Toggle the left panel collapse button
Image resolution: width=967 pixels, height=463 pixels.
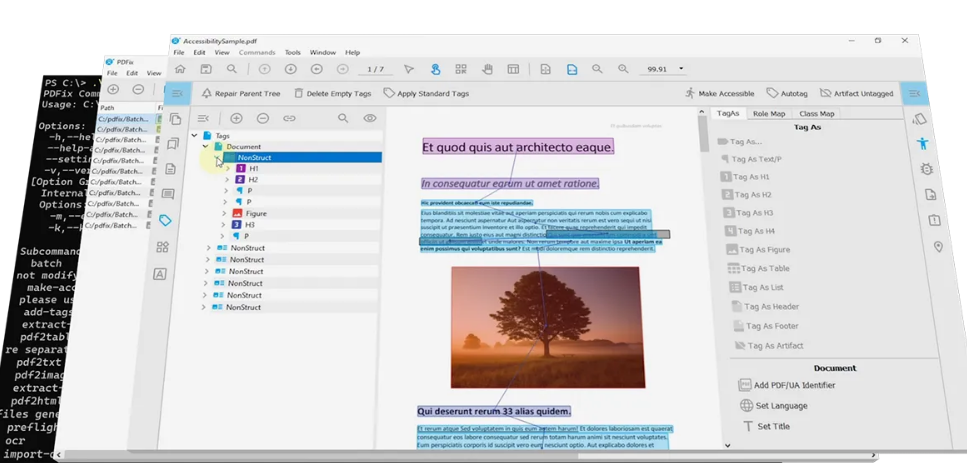tap(177, 93)
